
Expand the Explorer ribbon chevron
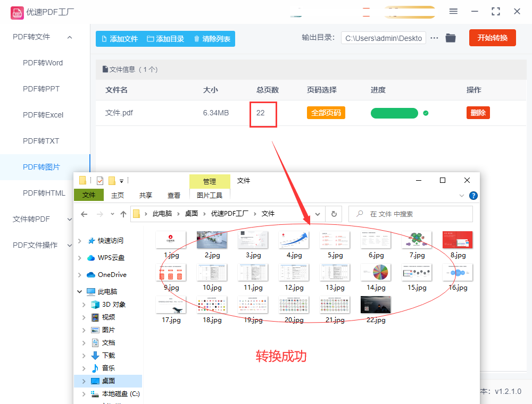coord(461,196)
